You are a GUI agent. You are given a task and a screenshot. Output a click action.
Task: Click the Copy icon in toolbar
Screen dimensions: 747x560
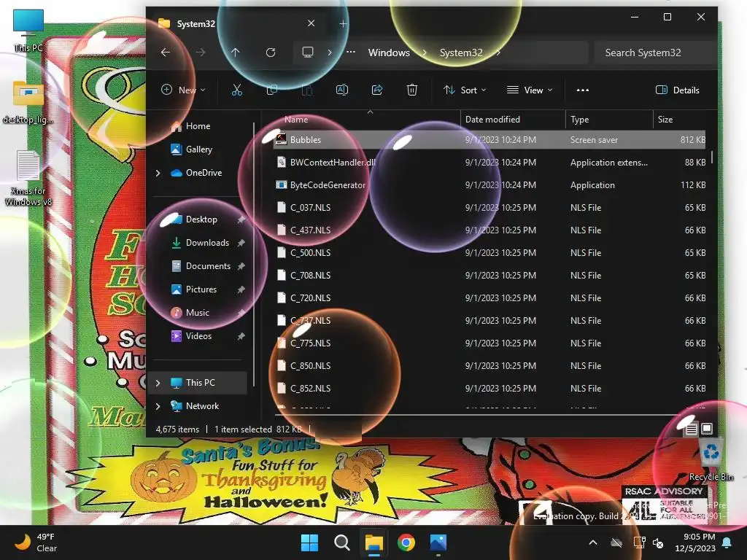(x=272, y=90)
